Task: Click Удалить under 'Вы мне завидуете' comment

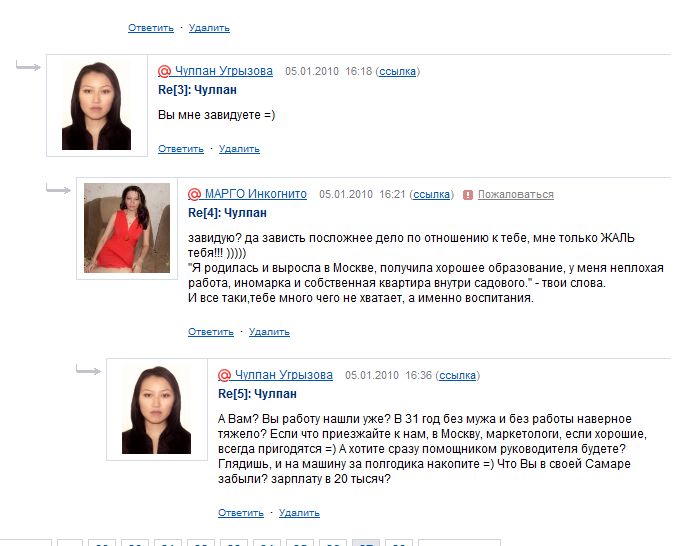Action: click(239, 149)
